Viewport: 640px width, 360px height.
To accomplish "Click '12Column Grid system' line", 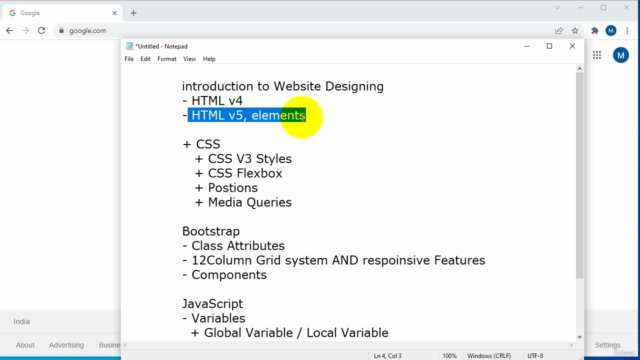I will [x=333, y=260].
